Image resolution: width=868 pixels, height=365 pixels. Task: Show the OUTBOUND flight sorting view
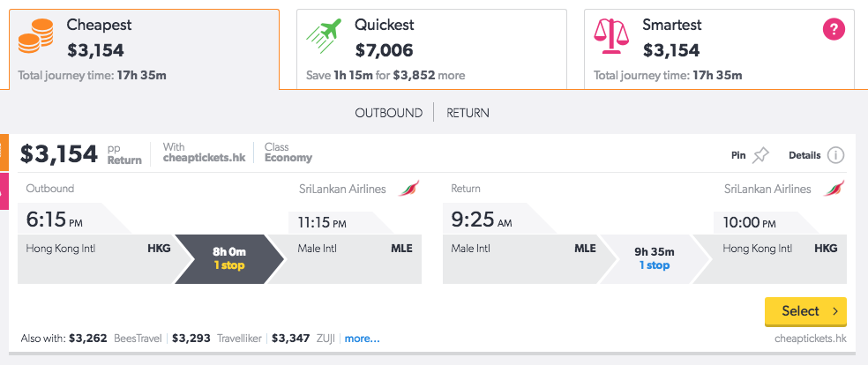[389, 113]
